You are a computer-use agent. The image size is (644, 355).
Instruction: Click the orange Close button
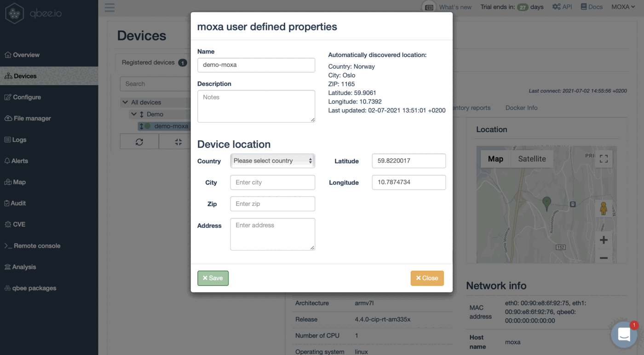tap(427, 278)
